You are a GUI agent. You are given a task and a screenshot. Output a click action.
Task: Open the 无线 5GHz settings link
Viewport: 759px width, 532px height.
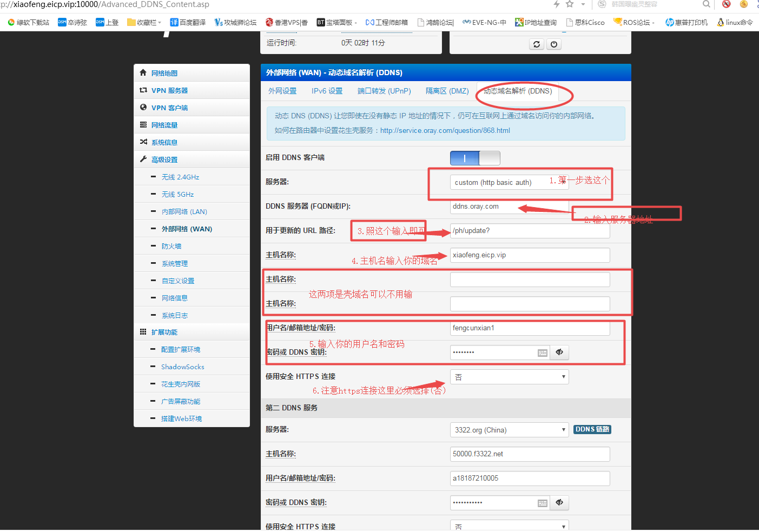click(177, 194)
